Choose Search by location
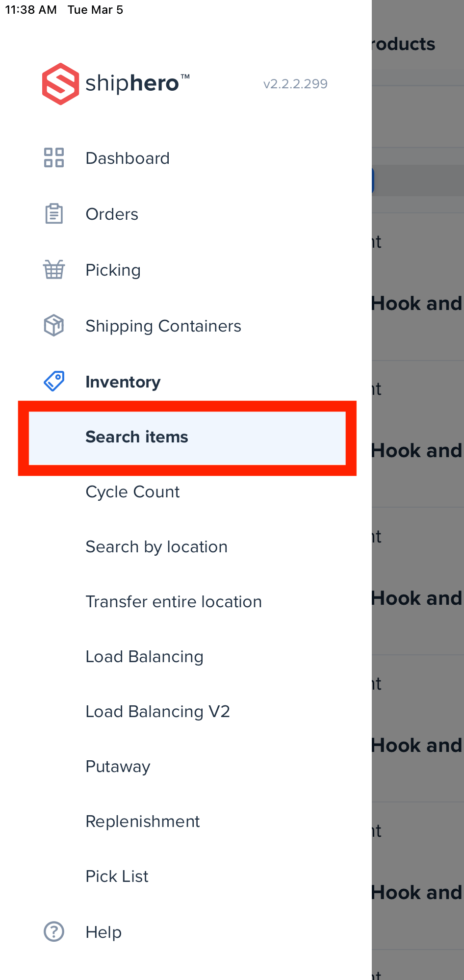The image size is (464, 980). [156, 547]
